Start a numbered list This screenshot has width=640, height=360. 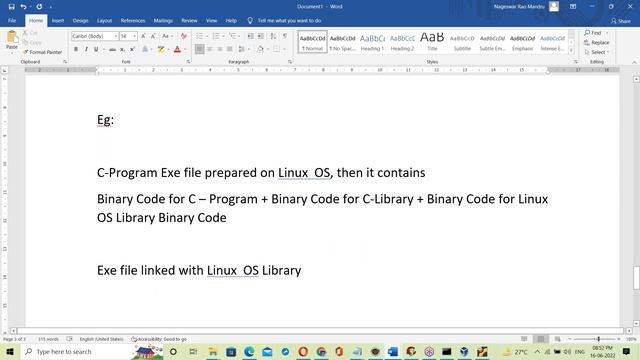(x=216, y=36)
